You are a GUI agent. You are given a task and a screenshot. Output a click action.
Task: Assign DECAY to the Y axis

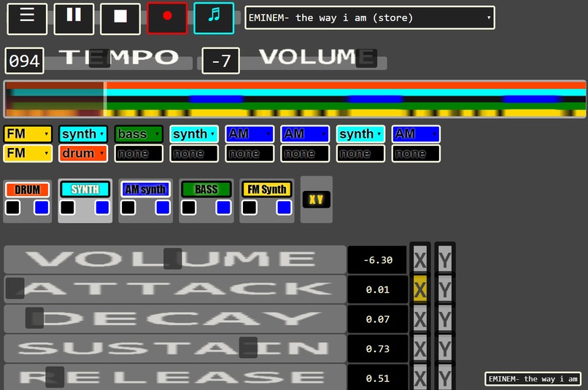click(x=445, y=319)
